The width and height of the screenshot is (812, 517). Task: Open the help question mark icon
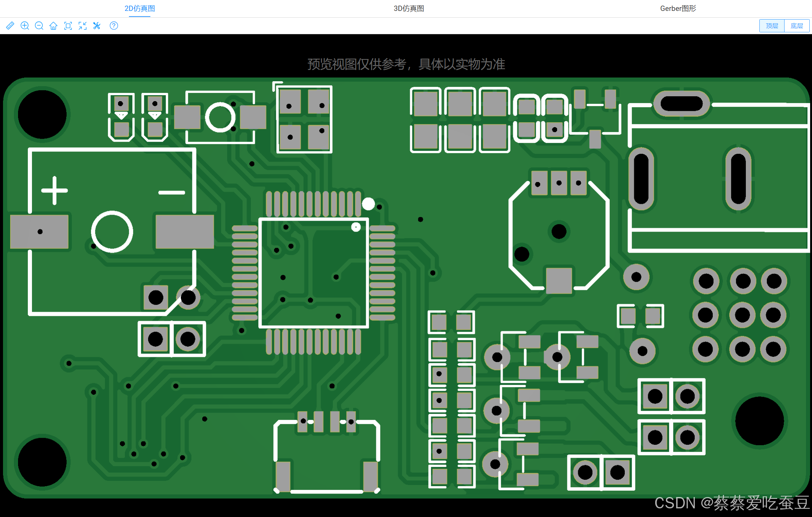[114, 26]
